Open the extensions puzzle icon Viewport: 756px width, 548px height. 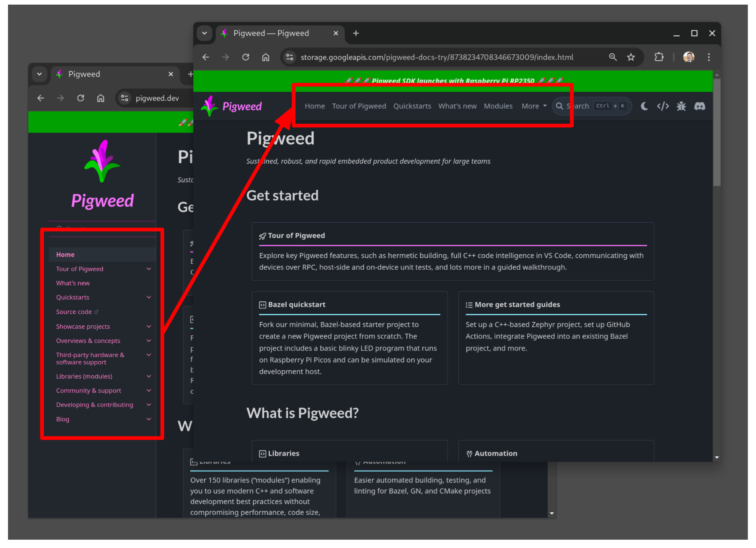(x=659, y=57)
